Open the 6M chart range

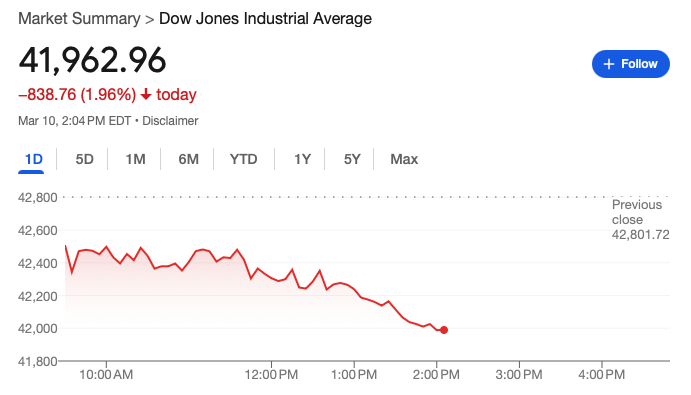click(188, 159)
